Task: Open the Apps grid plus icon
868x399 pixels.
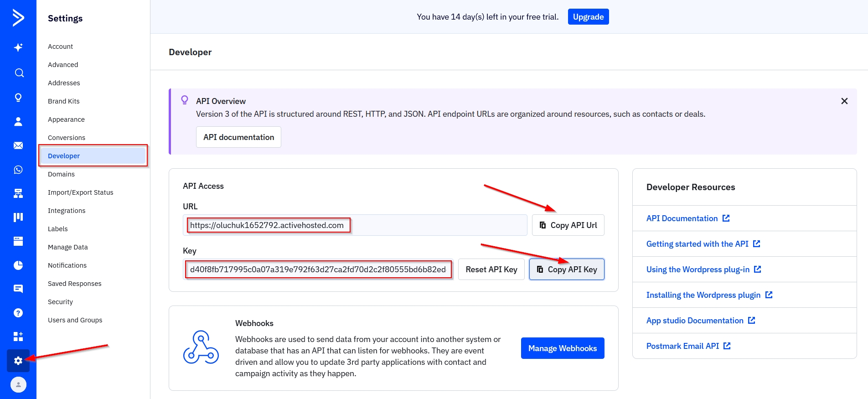Action: pyautogui.click(x=18, y=337)
